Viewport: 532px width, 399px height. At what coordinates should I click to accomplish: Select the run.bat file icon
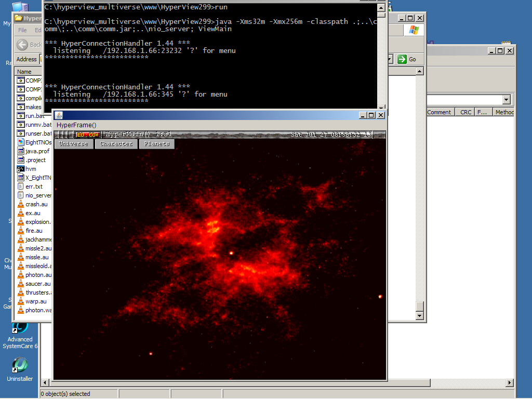(21, 116)
